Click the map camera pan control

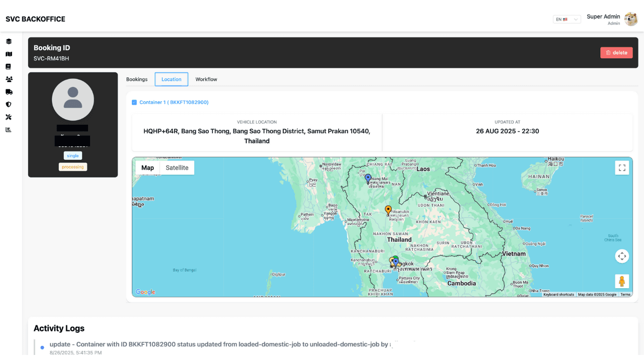point(622,256)
